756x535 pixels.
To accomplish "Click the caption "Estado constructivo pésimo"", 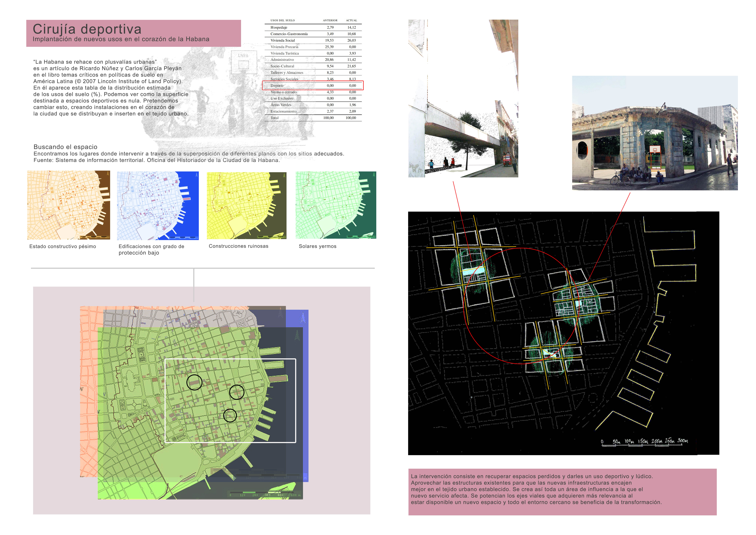I will (63, 247).
